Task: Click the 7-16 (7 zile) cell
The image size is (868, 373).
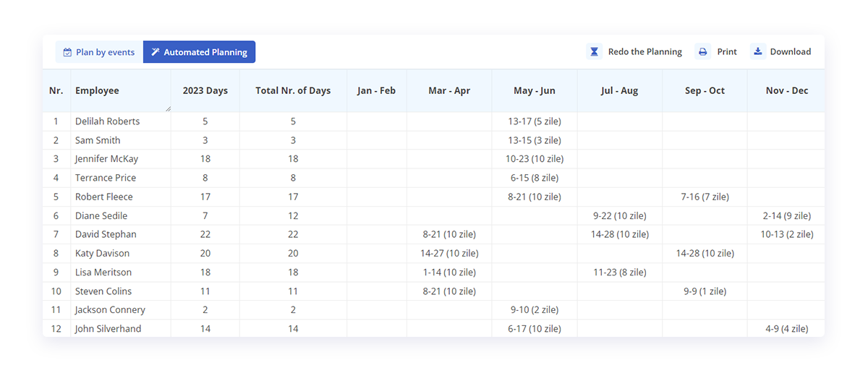Action: [705, 197]
